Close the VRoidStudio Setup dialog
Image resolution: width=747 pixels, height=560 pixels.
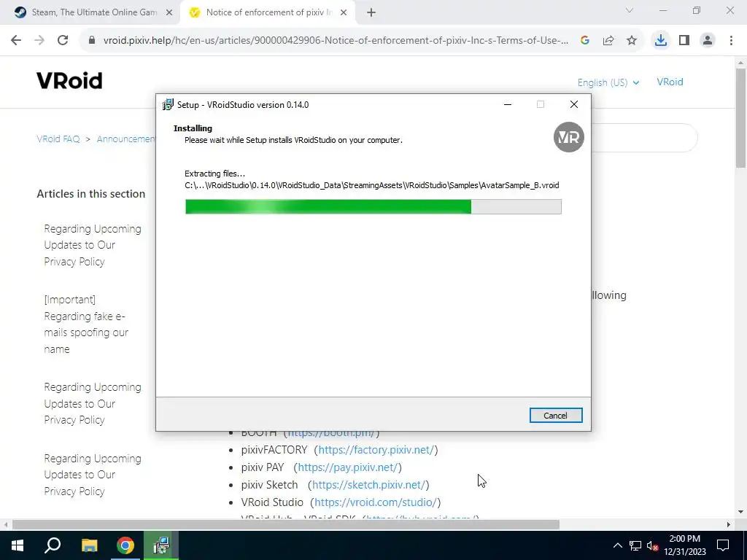574,105
